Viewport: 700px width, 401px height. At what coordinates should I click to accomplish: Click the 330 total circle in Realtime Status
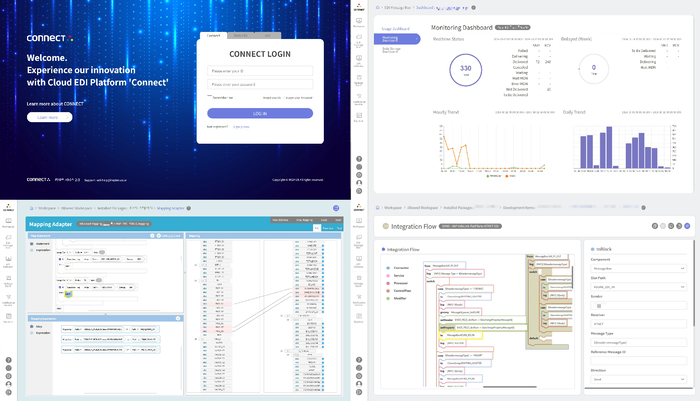click(x=466, y=70)
